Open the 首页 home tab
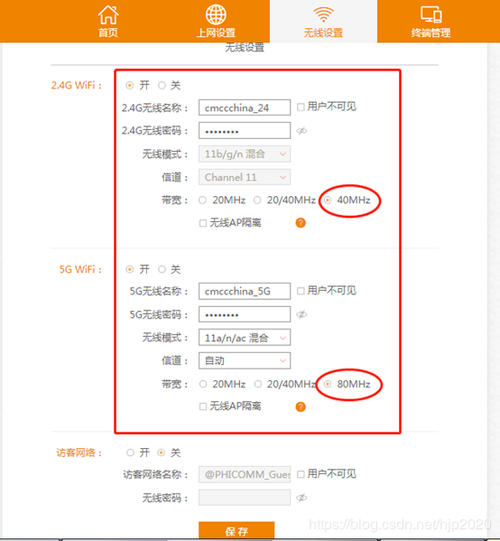500x541 pixels. coord(108,21)
